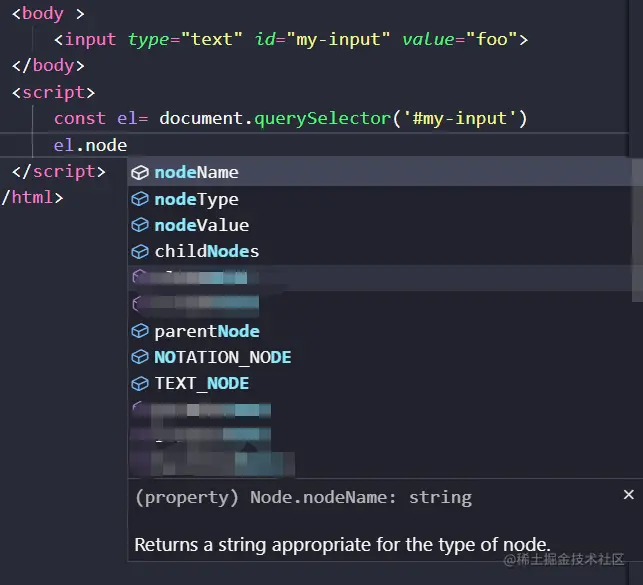Click the "(property) Node.nodeName: string" signature
This screenshot has width=643, height=585.
[x=303, y=497]
